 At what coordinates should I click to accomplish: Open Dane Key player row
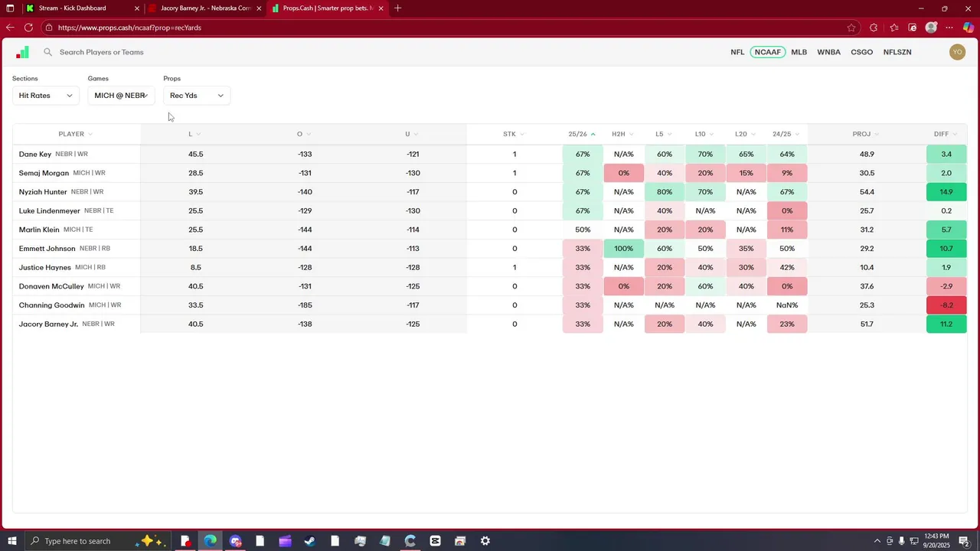click(489, 154)
